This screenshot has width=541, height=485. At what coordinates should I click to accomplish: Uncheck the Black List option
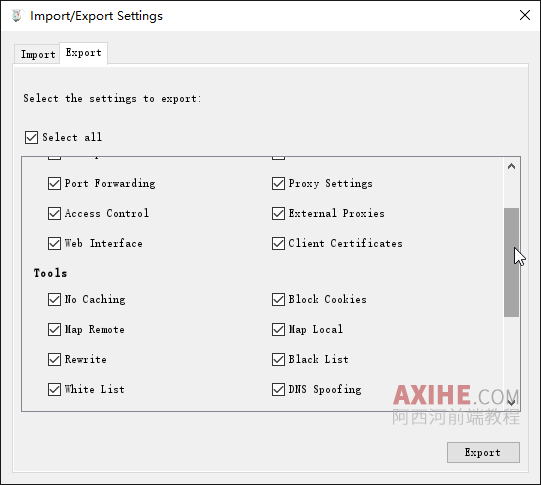[x=278, y=359]
